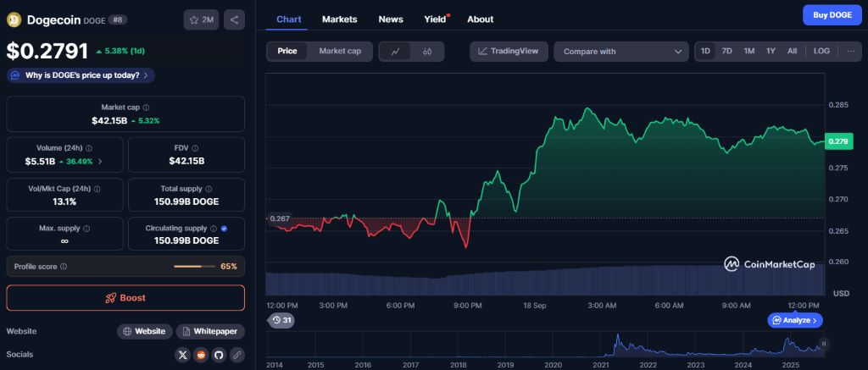The width and height of the screenshot is (868, 370).
Task: Open the Compare with dropdown
Action: click(620, 52)
